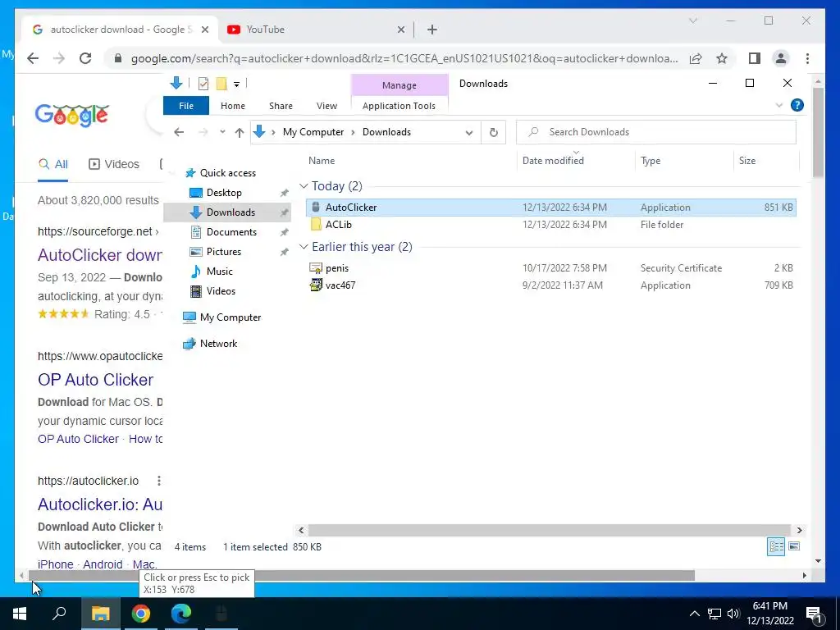The width and height of the screenshot is (840, 630).
Task: Click the Chrome share page icon
Action: (696, 58)
